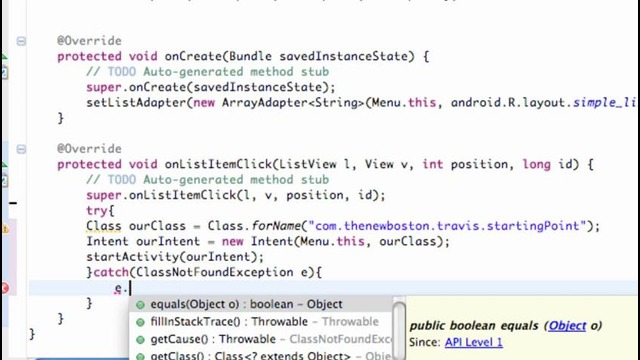Click the autocomplete list scrollbar

(399, 329)
